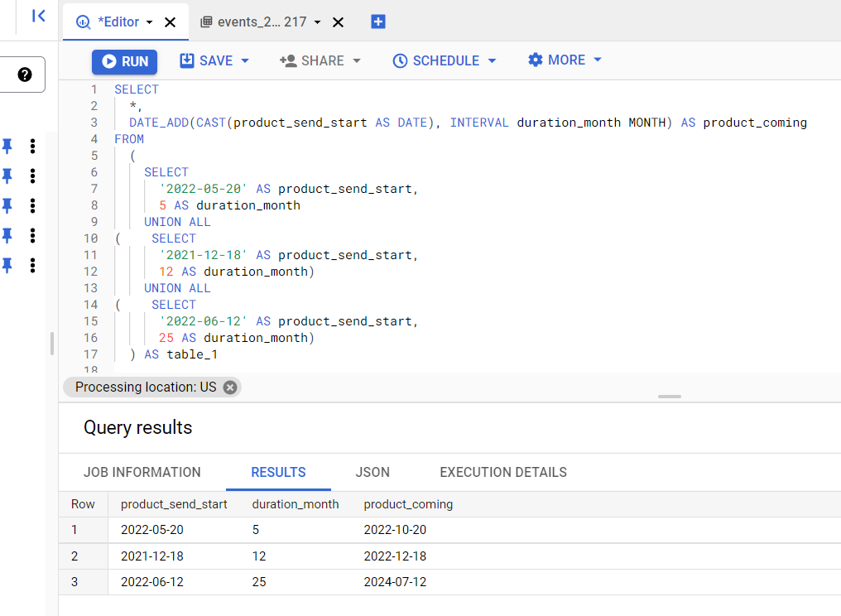Click '2022-05-20' string on line 7
This screenshot has width=841, height=616.
tap(204, 189)
